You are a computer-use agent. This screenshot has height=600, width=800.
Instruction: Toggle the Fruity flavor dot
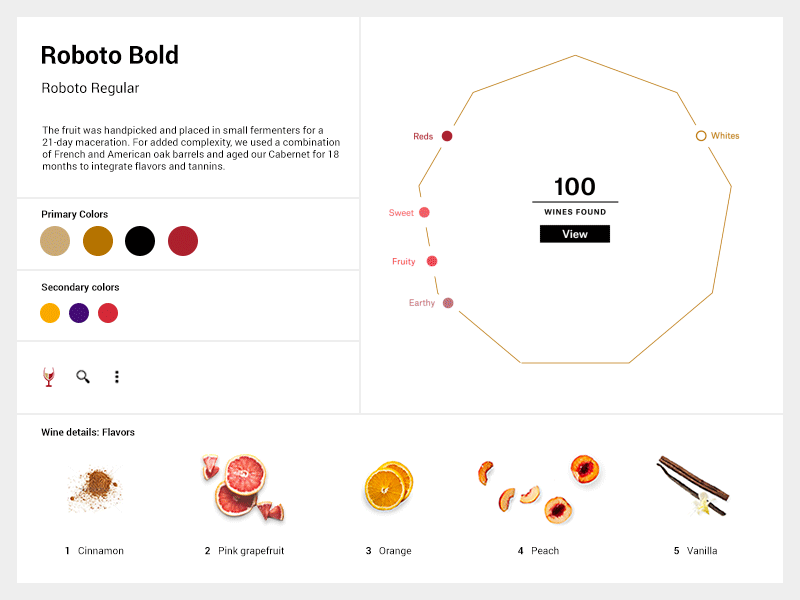[432, 261]
